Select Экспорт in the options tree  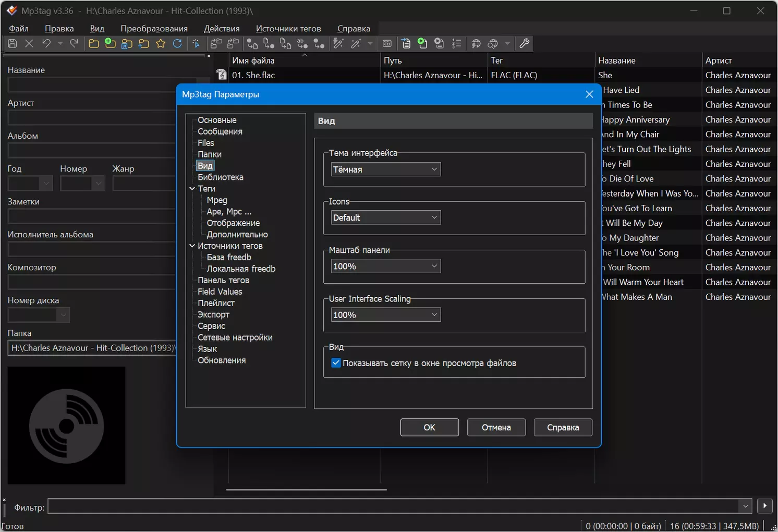click(x=213, y=315)
